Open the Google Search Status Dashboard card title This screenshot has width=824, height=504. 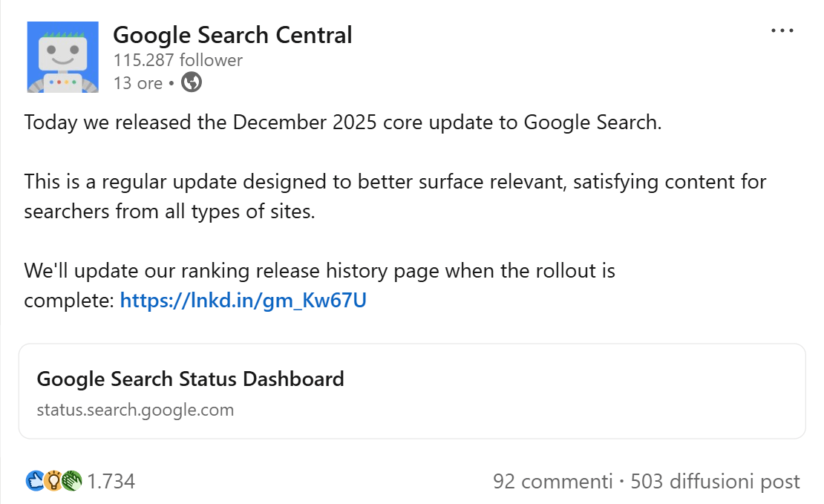pos(190,379)
